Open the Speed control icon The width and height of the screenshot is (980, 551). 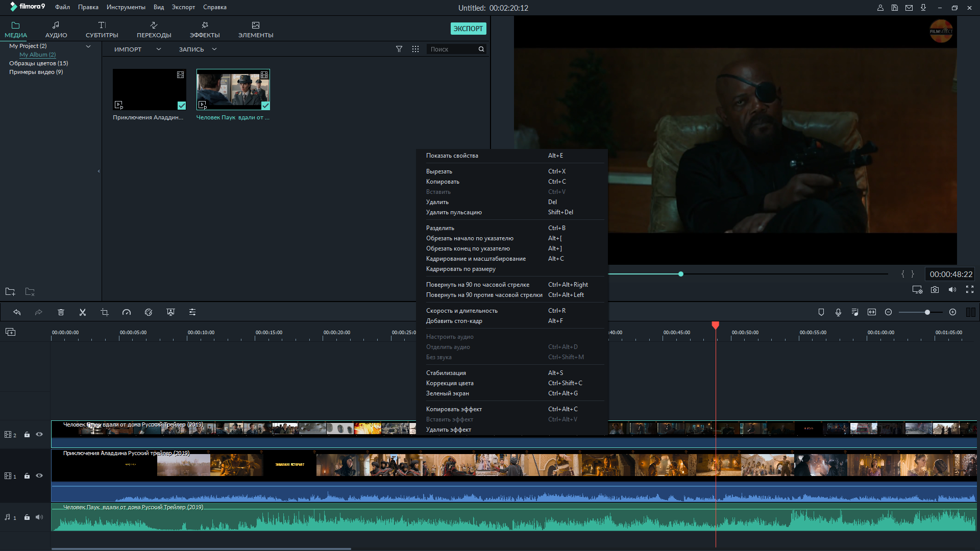pyautogui.click(x=127, y=312)
